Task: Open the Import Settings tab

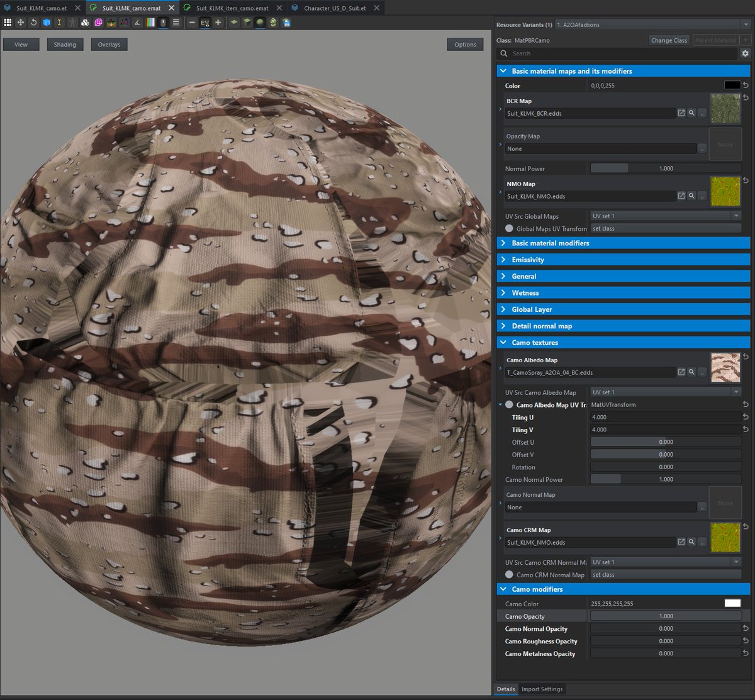Action: coord(542,689)
